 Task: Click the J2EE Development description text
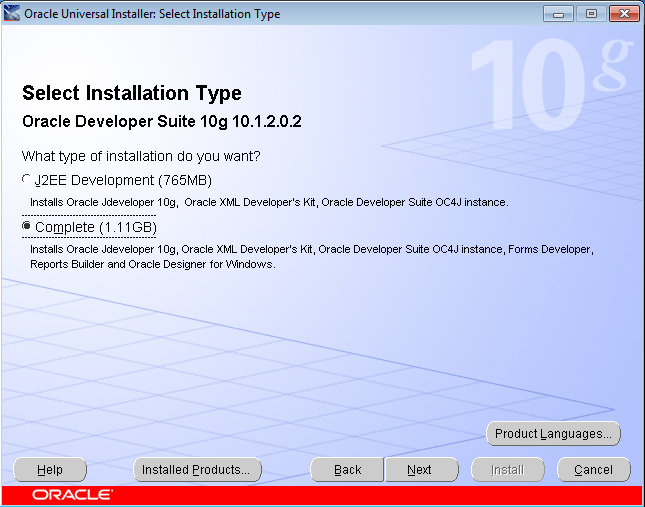269,202
